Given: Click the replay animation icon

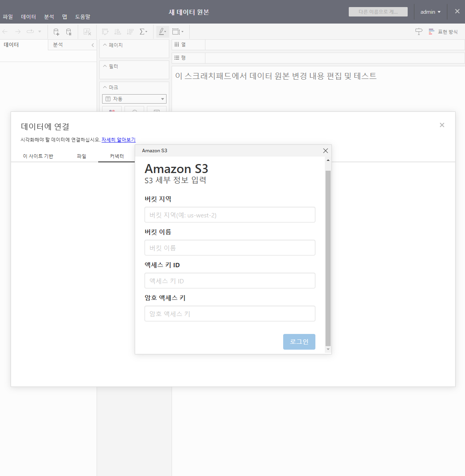Looking at the screenshot, I should pyautogui.click(x=30, y=31).
